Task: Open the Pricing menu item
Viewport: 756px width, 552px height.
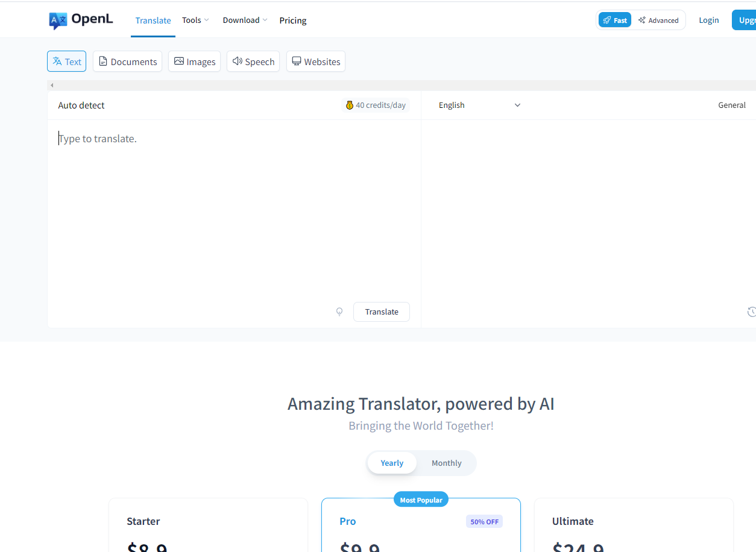Action: [293, 20]
